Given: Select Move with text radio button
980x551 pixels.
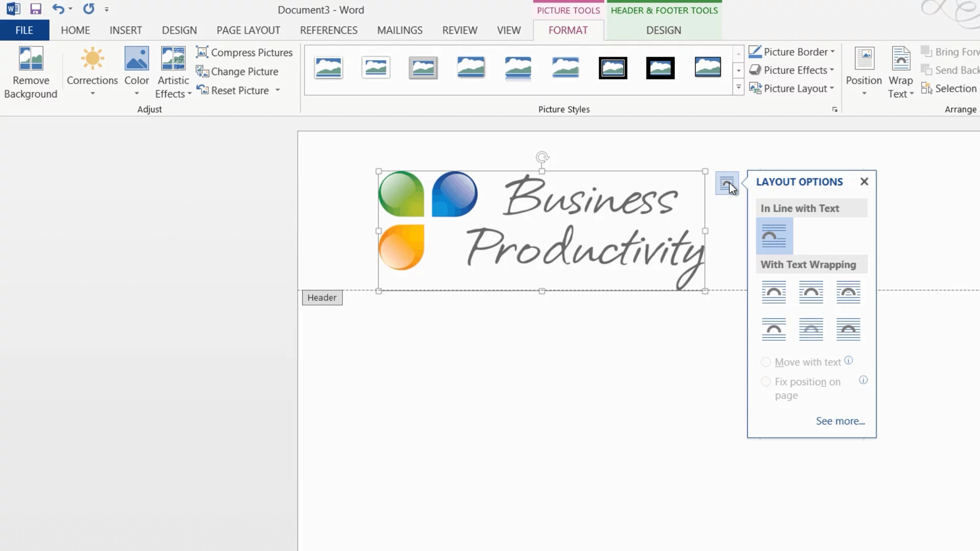Looking at the screenshot, I should point(766,362).
